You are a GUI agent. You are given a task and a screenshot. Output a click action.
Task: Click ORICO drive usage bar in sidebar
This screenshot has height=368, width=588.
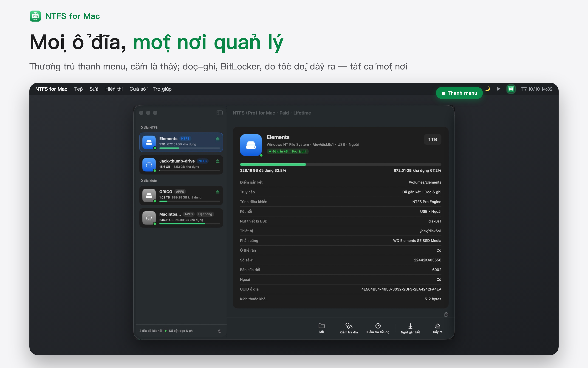(189, 201)
